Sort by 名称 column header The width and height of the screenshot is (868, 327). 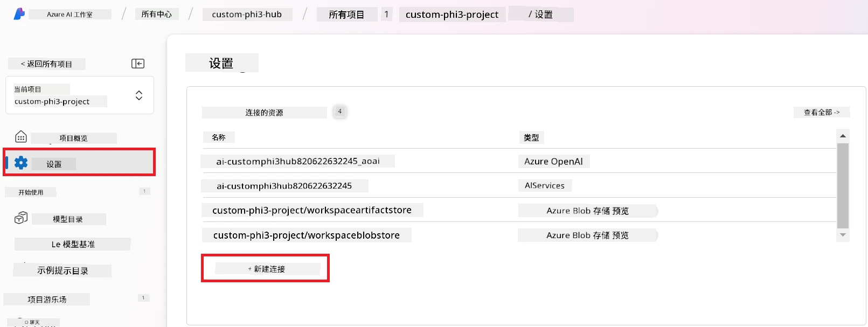[219, 137]
